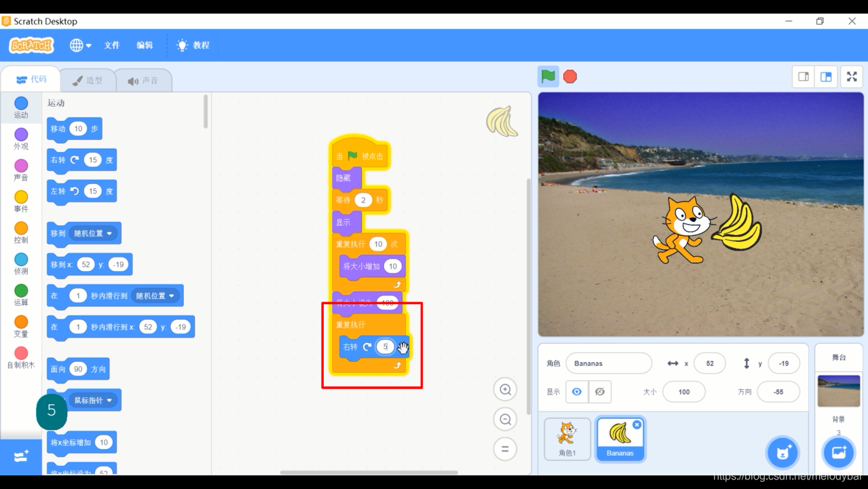
Task: Open the 教程 tutorials
Action: (x=193, y=46)
